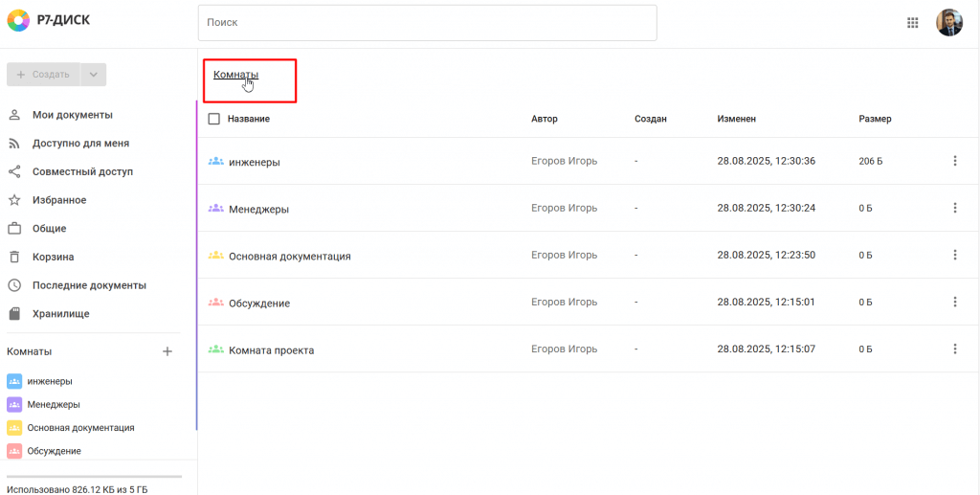Image resolution: width=980 pixels, height=495 pixels.
Task: Open Мои документы in sidebar
Action: pos(73,115)
